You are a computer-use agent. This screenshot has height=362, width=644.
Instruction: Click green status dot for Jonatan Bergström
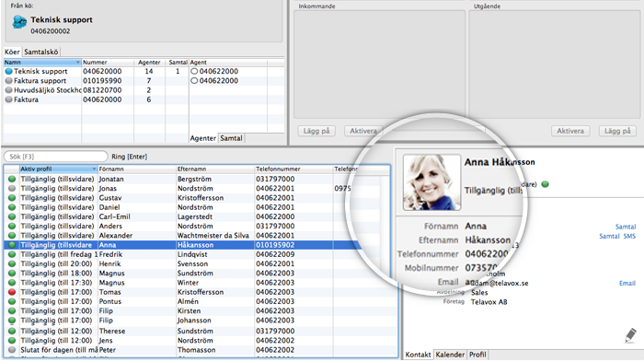(x=12, y=179)
